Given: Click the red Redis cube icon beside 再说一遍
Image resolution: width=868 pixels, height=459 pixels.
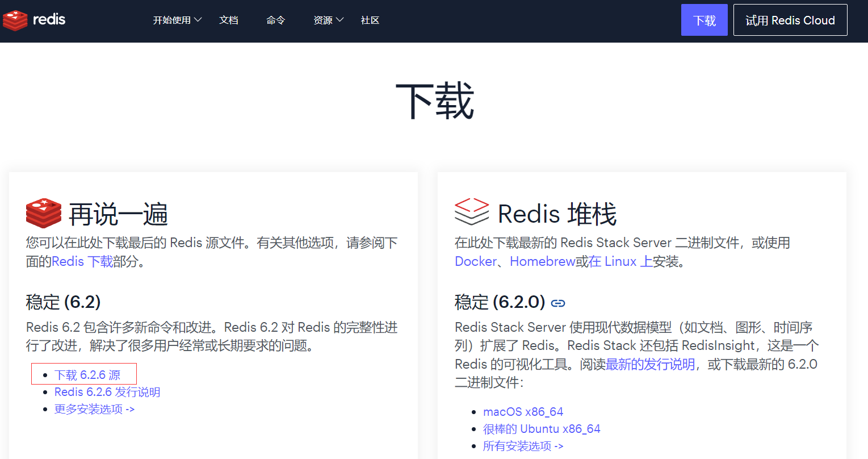Looking at the screenshot, I should tap(44, 214).
